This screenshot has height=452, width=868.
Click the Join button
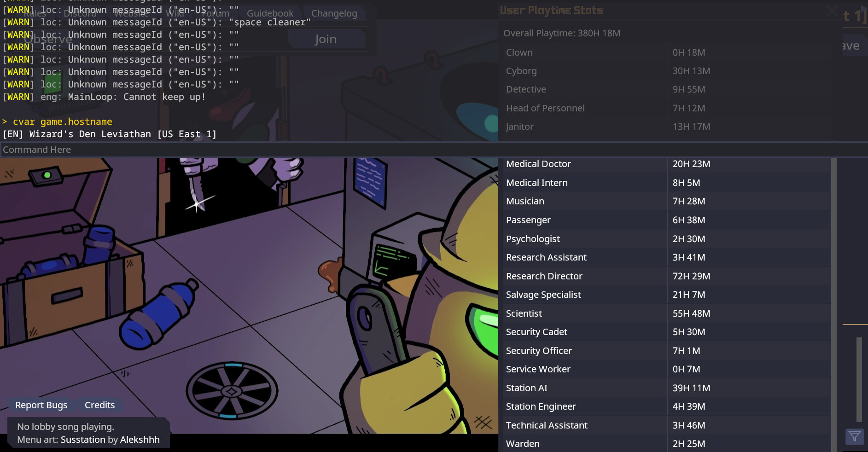point(326,40)
